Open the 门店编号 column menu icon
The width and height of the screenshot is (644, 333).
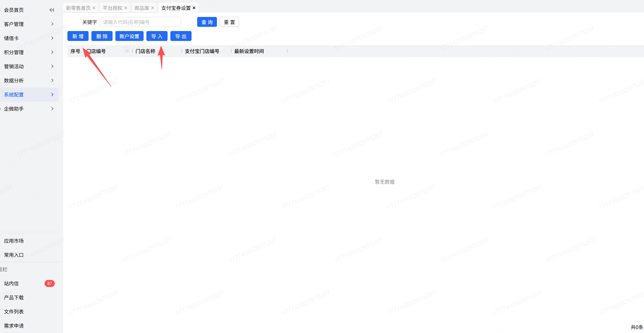click(x=127, y=51)
